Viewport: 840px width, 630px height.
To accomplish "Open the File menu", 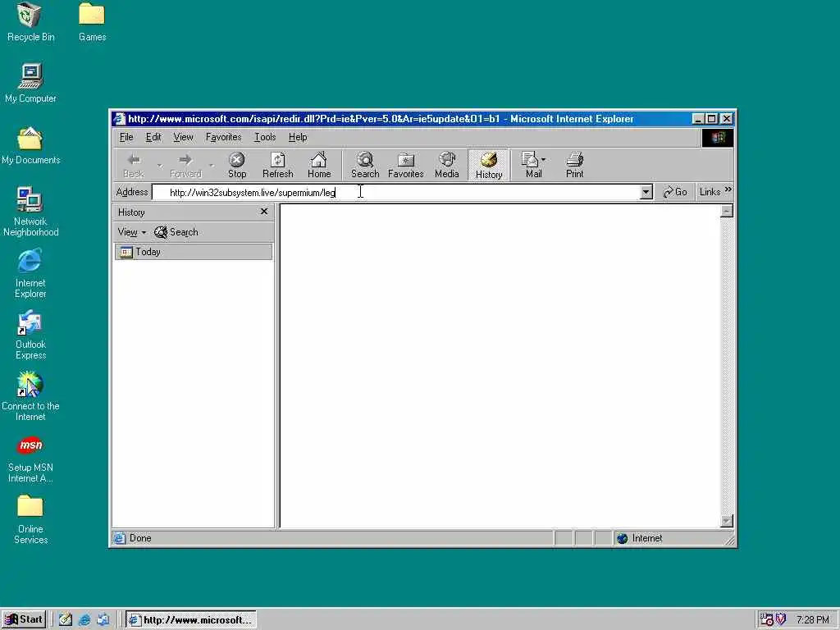I will point(126,137).
